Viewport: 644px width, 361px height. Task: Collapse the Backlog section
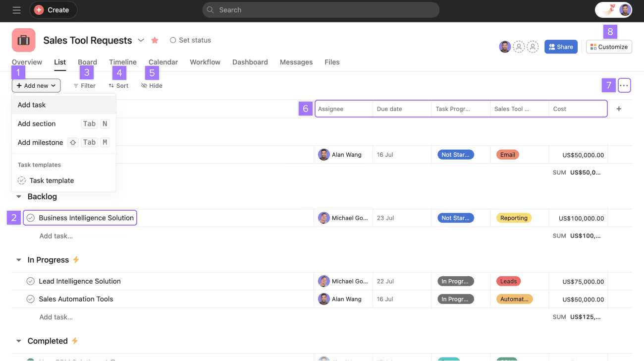pyautogui.click(x=19, y=197)
